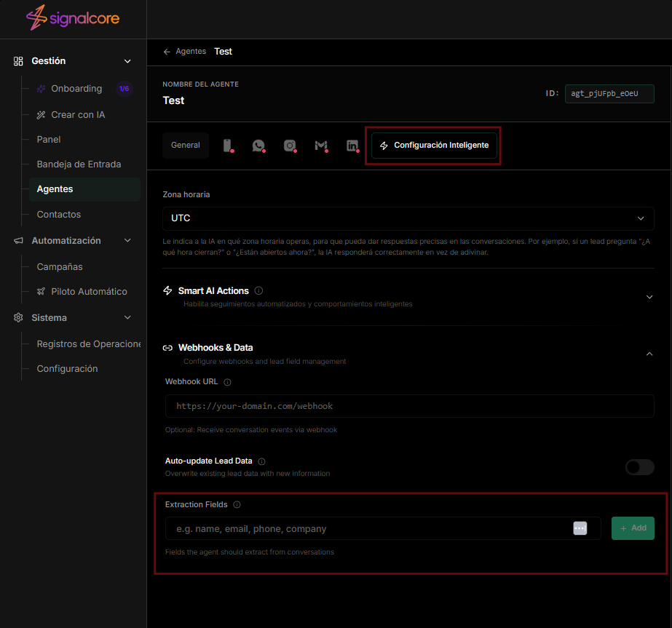Click the Agentes breadcrumb link
672x628 pixels.
click(x=191, y=52)
